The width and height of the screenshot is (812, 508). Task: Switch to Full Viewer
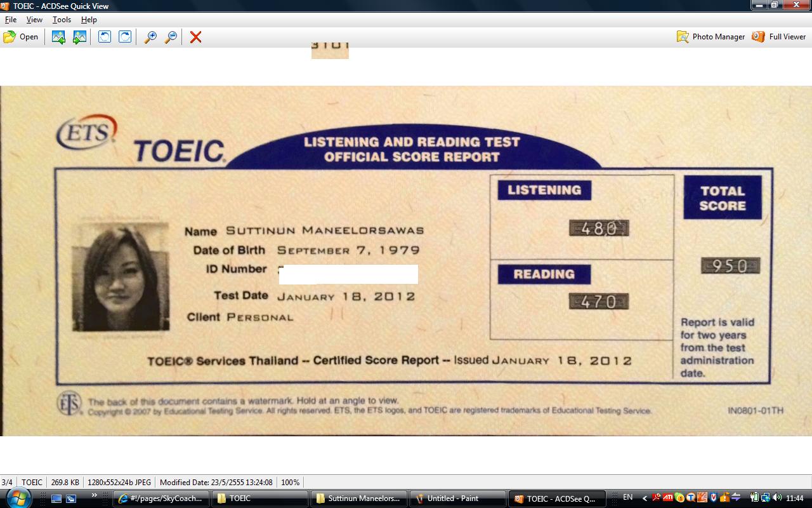coord(778,37)
